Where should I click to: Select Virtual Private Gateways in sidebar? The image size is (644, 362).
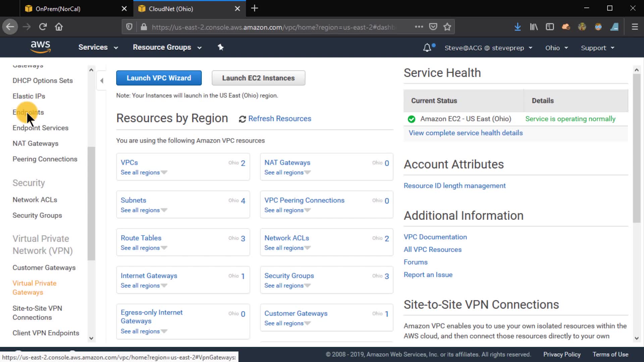click(x=34, y=288)
